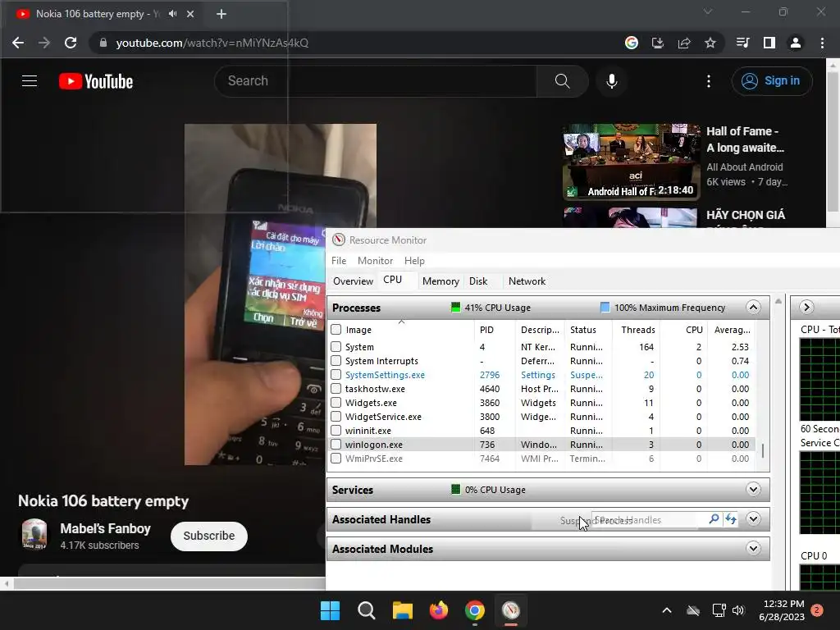Image resolution: width=840 pixels, height=630 pixels.
Task: Click YouTube Sign in button
Action: click(x=772, y=81)
